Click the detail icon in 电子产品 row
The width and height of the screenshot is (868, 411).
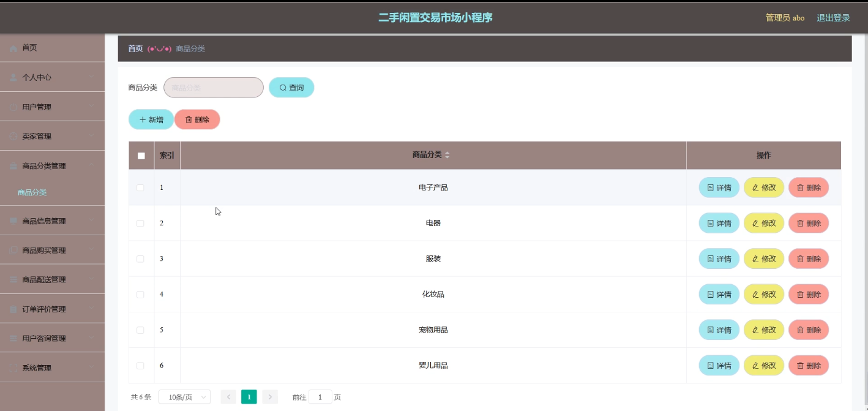coord(710,187)
